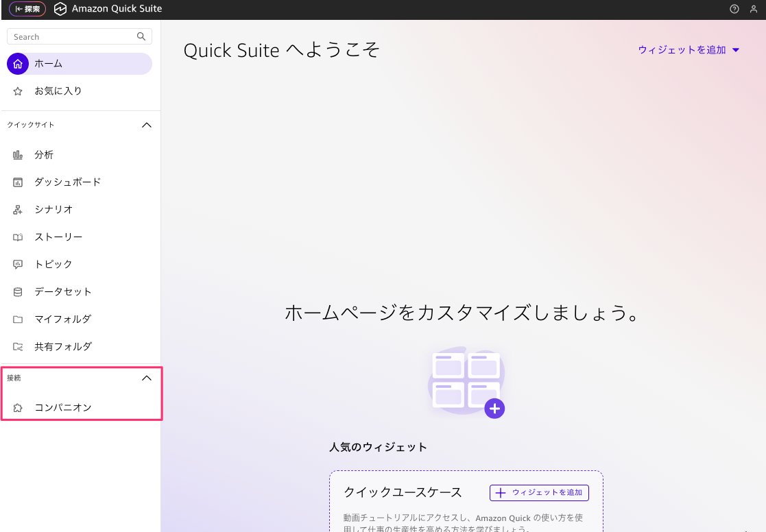Open 共有フォルダ shared folders
Screen dimensions: 766x532
(x=62, y=347)
